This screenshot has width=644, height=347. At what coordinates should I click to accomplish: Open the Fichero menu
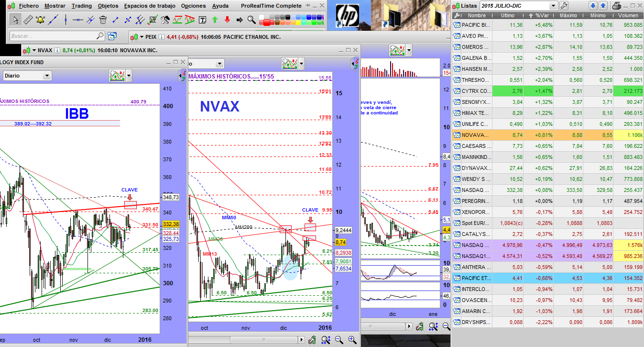tap(29, 6)
